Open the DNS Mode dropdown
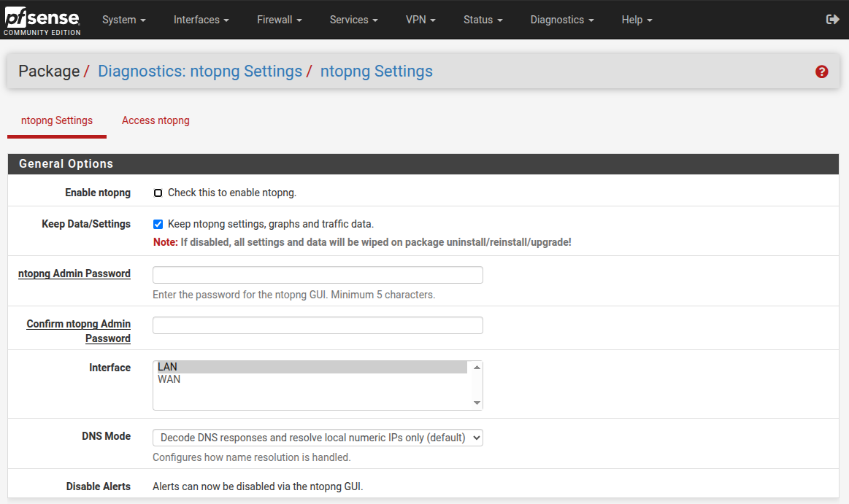849x504 pixels. tap(318, 438)
